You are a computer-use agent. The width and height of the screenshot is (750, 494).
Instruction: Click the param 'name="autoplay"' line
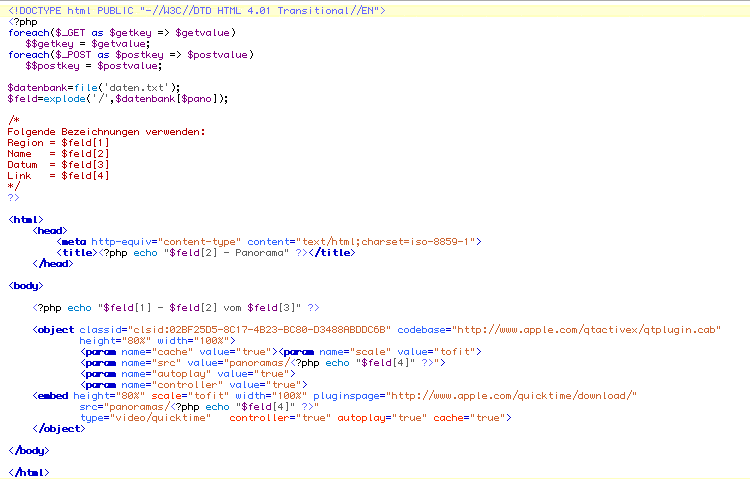(188, 373)
